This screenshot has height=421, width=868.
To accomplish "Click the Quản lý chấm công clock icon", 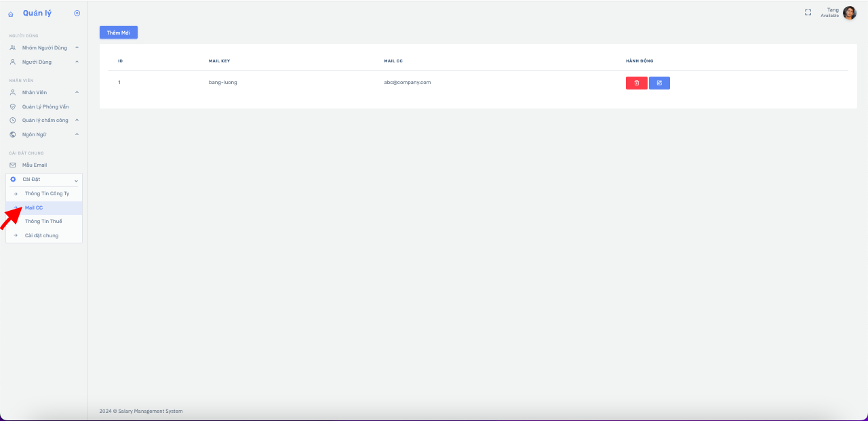I will click(12, 120).
